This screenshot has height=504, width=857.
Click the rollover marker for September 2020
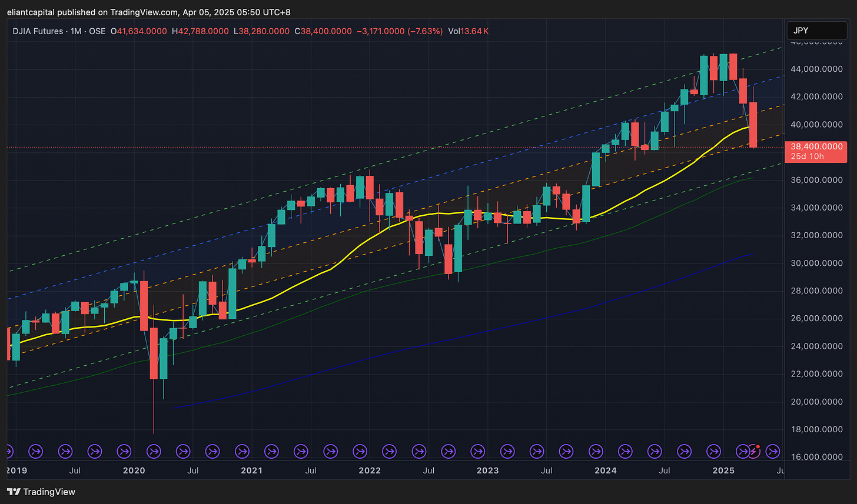coord(212,452)
